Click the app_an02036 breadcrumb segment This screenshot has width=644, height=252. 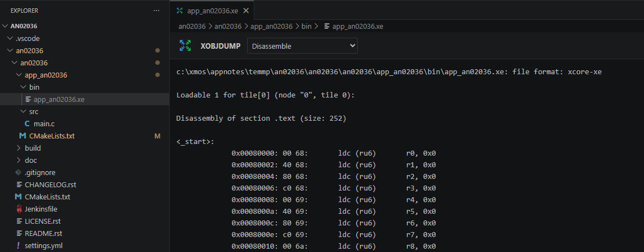[x=271, y=27]
